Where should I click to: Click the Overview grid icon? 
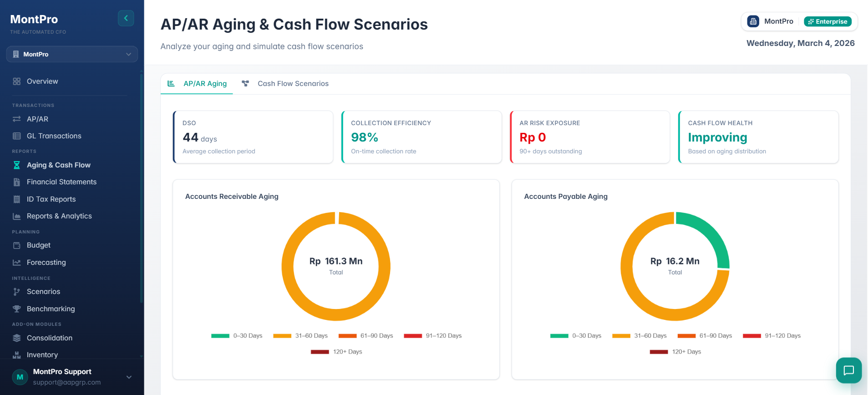[17, 81]
